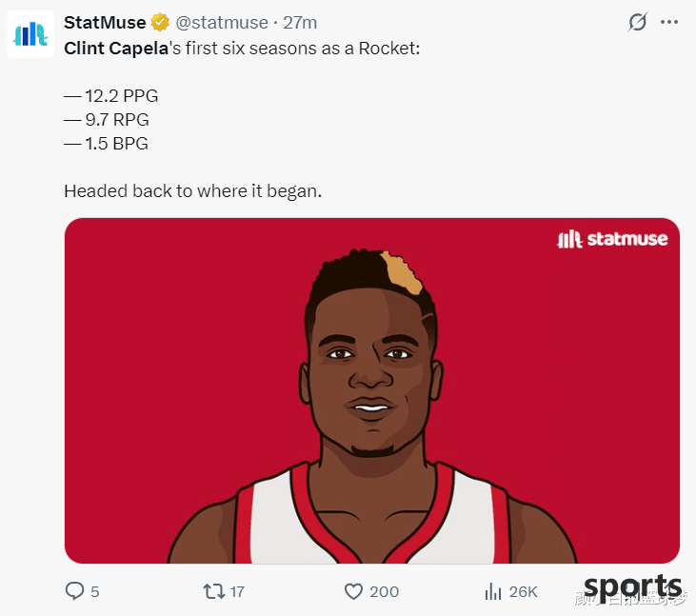Click the 200 likes count

(x=384, y=591)
